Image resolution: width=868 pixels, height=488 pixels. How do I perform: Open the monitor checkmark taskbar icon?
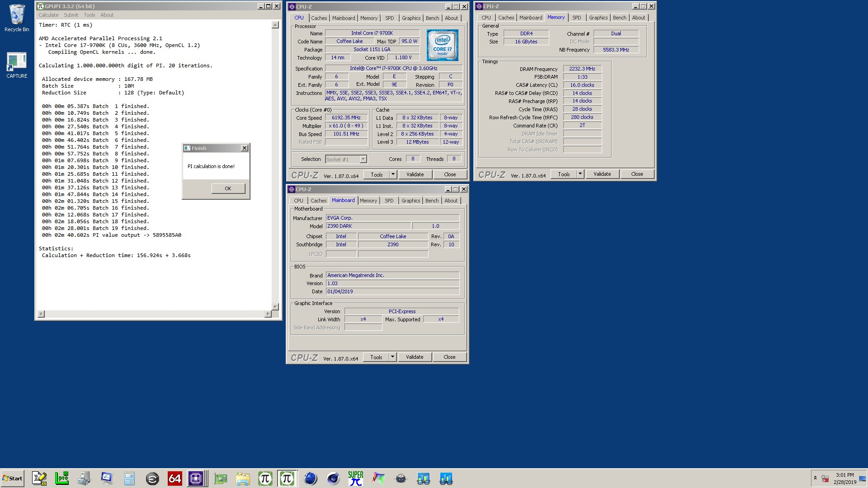tap(107, 479)
